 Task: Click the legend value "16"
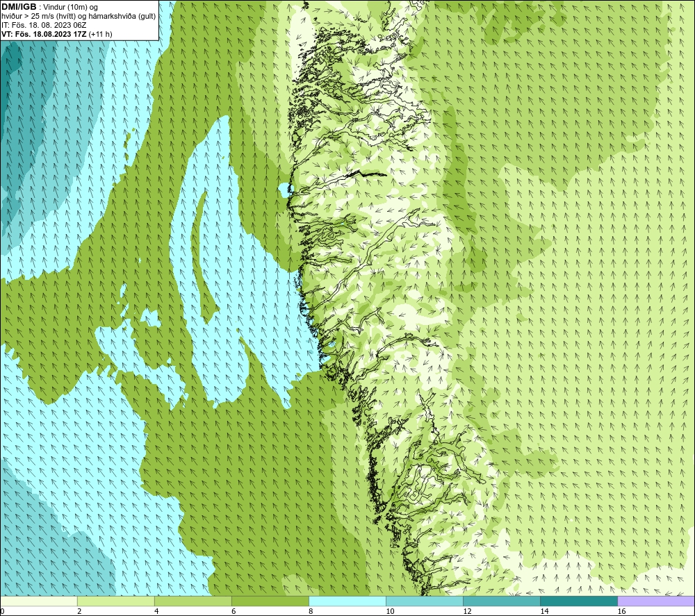(621, 611)
